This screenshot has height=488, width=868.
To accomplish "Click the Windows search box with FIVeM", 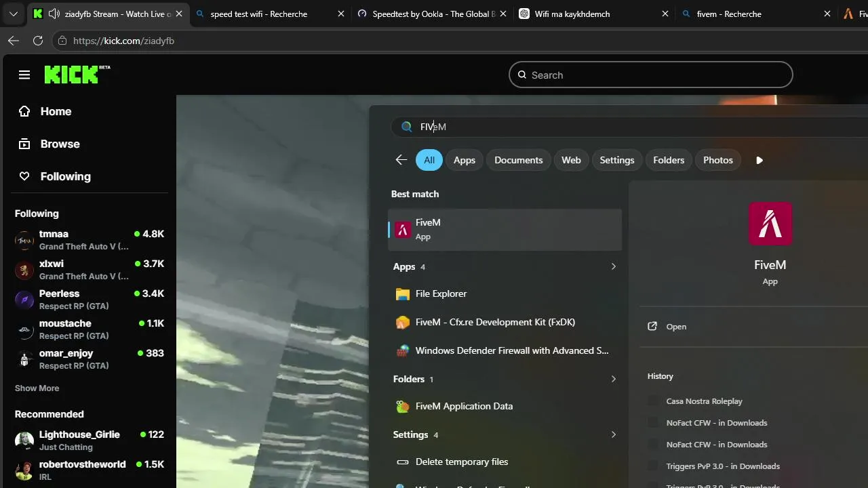I will pos(631,127).
